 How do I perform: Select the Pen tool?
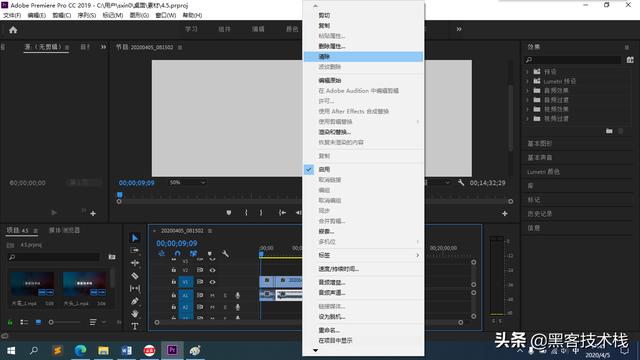135,301
